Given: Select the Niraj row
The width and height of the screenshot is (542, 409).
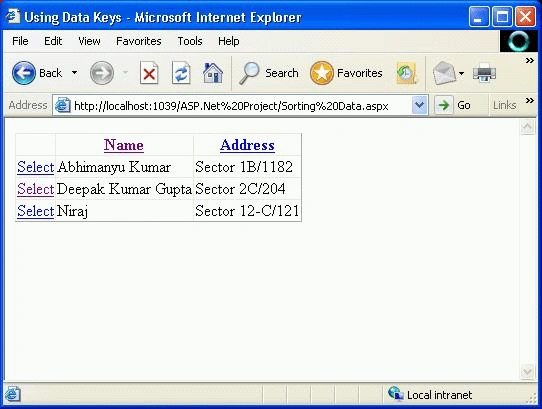Looking at the screenshot, I should pyautogui.click(x=36, y=211).
